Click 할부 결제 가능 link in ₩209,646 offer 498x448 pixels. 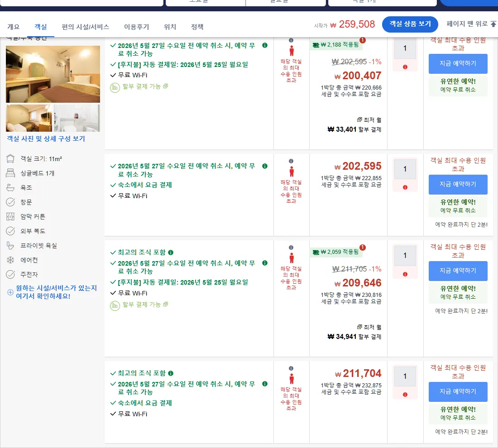point(145,305)
